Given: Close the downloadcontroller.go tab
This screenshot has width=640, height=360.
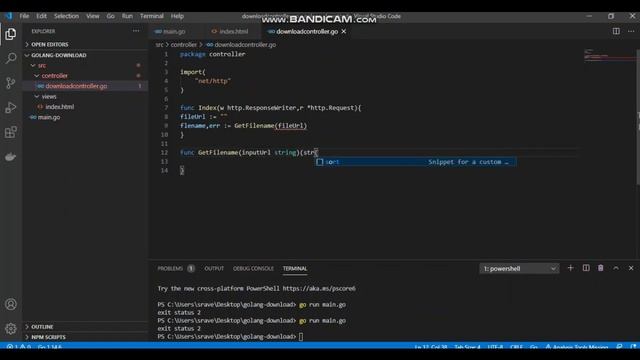Looking at the screenshot, I should coord(344,31).
